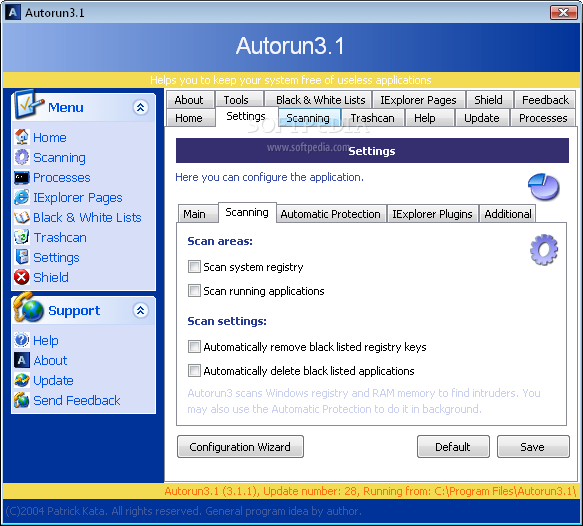Open the Processes top tab
Viewport: 583px width, 526px height.
(543, 118)
